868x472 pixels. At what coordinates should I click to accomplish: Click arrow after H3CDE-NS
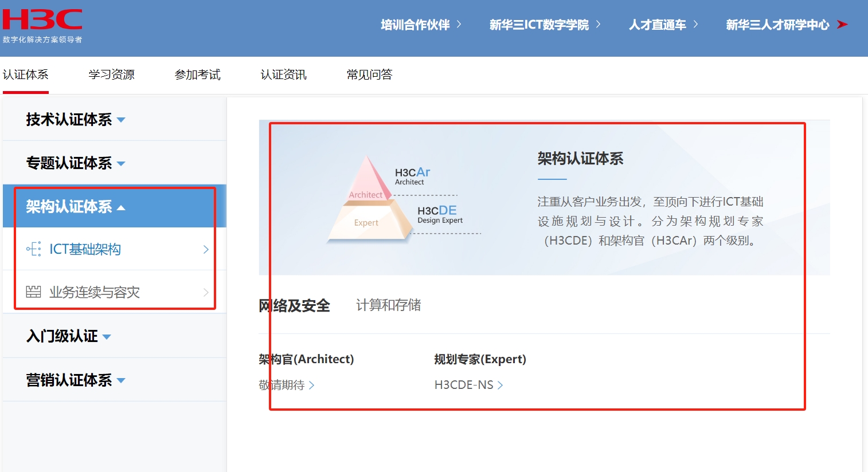point(500,386)
